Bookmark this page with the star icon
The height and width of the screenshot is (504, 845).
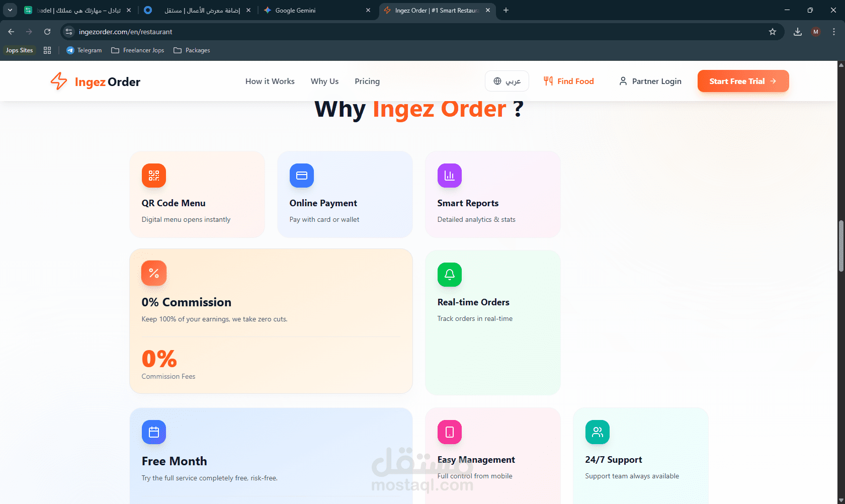[x=773, y=32]
